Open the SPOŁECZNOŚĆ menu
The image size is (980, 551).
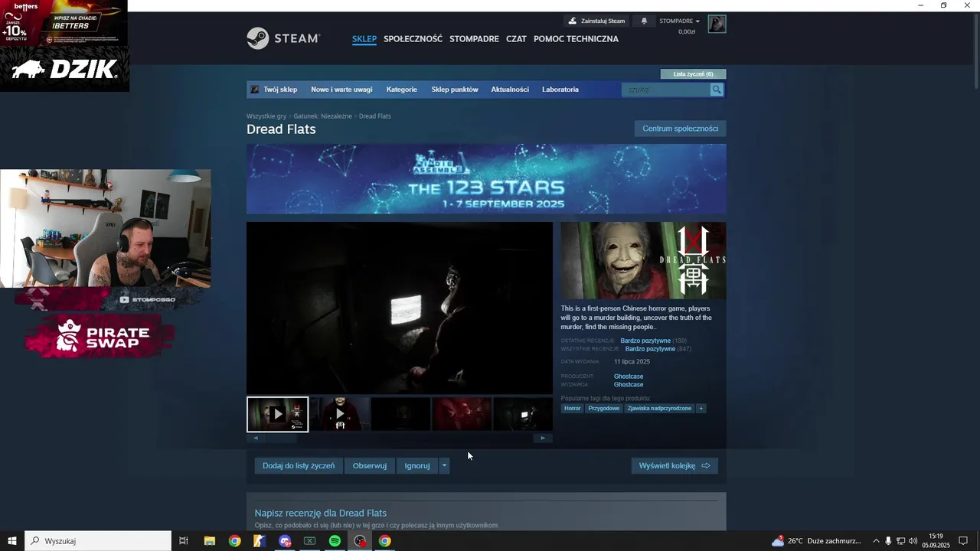click(x=413, y=39)
